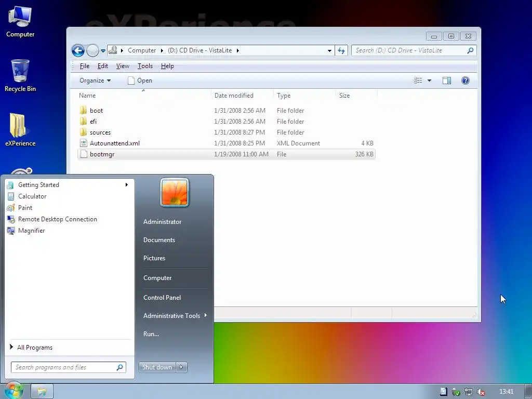
Task: Sort by Date modified column
Action: tap(242, 96)
